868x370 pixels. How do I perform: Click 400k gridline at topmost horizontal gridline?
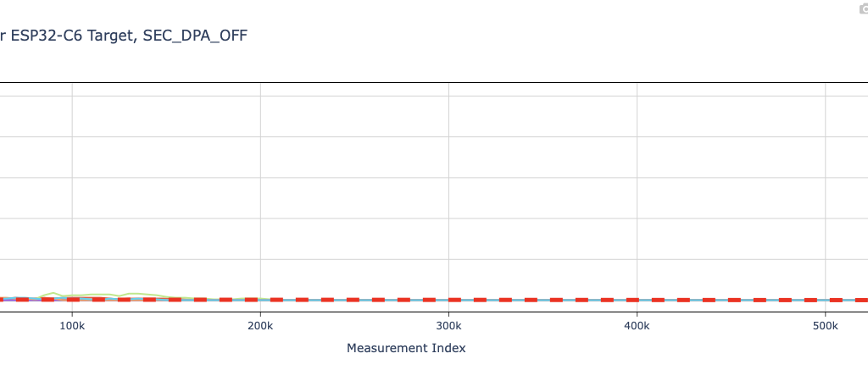point(637,96)
